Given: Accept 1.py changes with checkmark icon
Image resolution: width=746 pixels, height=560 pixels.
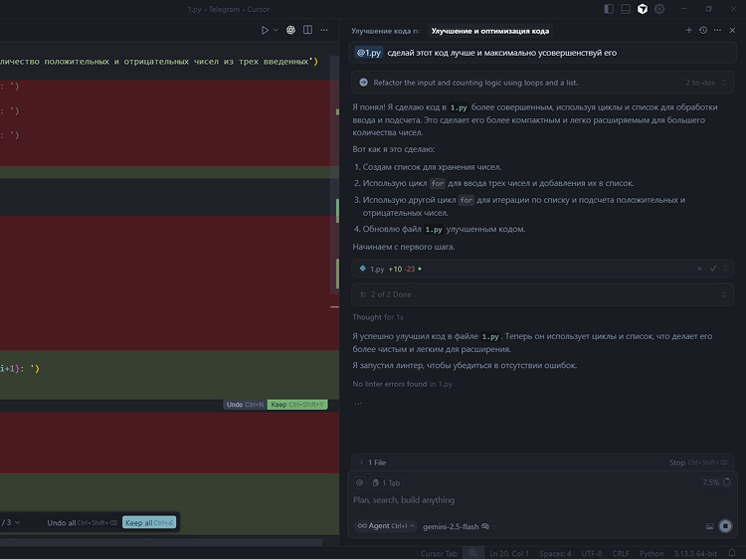Looking at the screenshot, I should (x=713, y=269).
